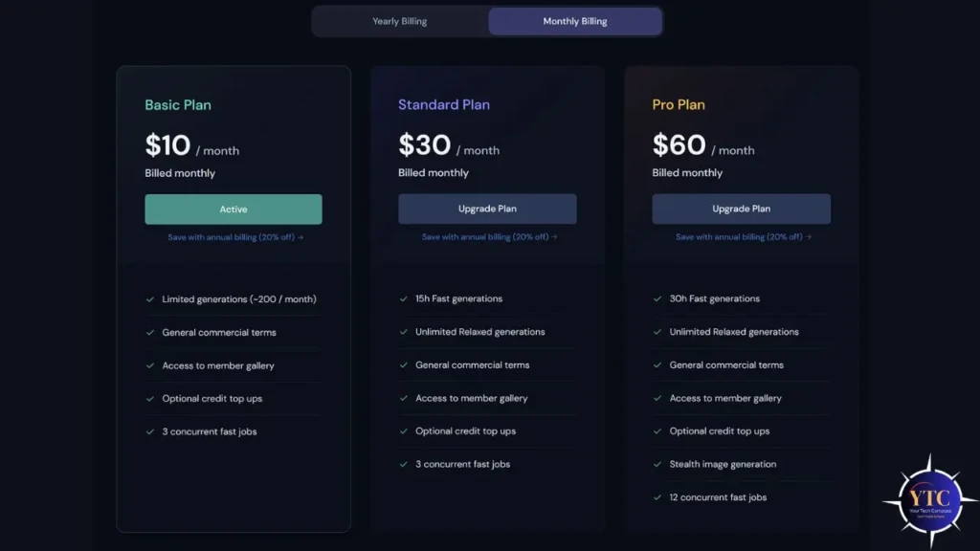
Task: Expand annual billing offer under Standard Plan
Action: click(x=487, y=236)
